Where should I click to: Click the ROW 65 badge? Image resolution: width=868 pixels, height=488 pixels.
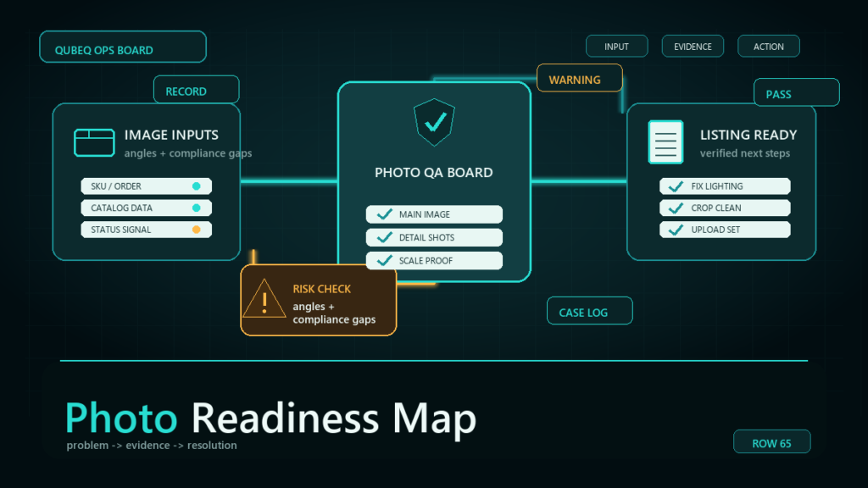coord(771,441)
